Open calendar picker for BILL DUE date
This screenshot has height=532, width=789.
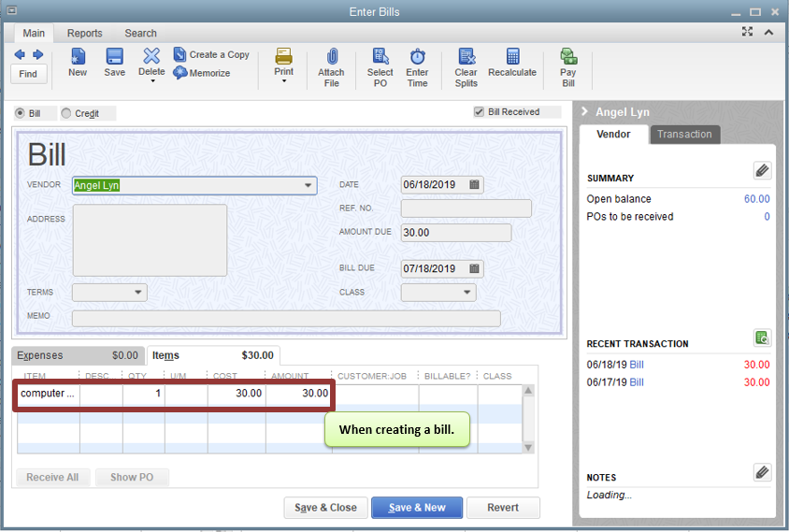[474, 268]
